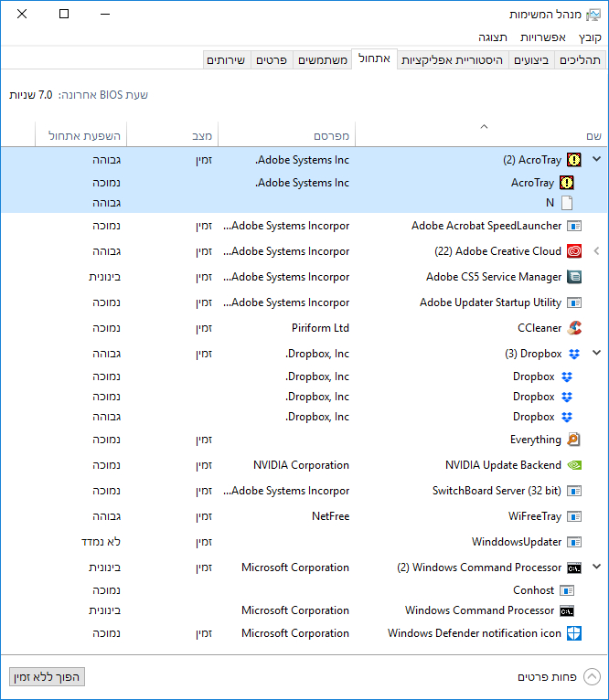This screenshot has height=700, width=609.
Task: Click the Everything magnifier icon
Action: (x=573, y=440)
